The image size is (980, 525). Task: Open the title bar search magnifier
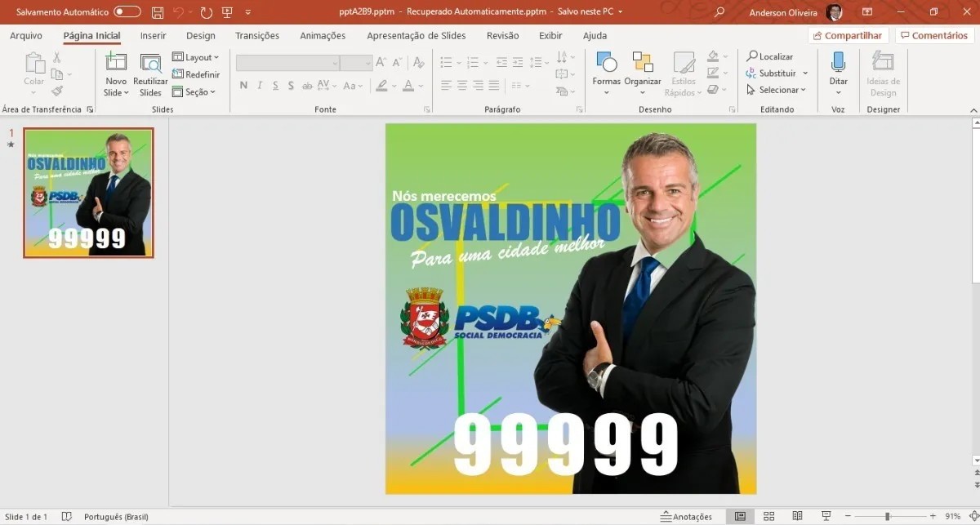tap(719, 12)
